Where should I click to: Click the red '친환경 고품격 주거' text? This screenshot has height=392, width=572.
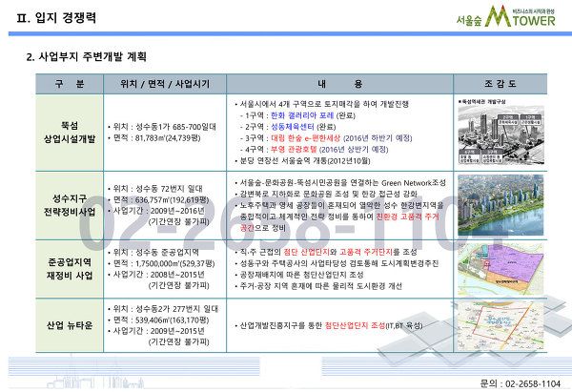407,217
